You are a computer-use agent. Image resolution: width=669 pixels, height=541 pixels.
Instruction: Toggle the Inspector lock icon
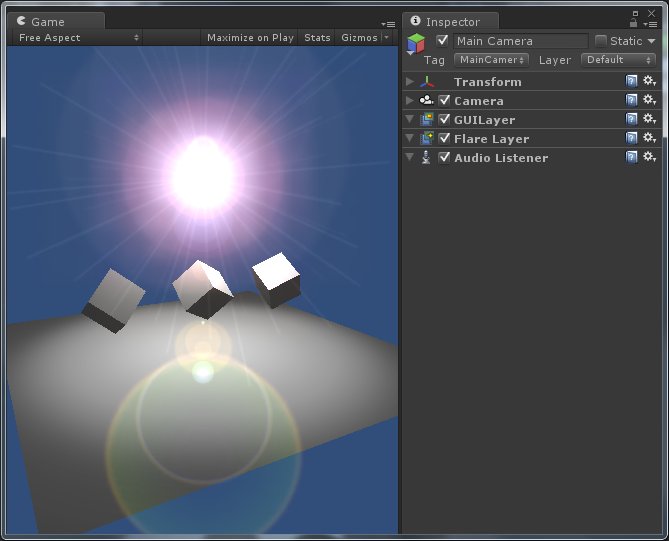634,23
